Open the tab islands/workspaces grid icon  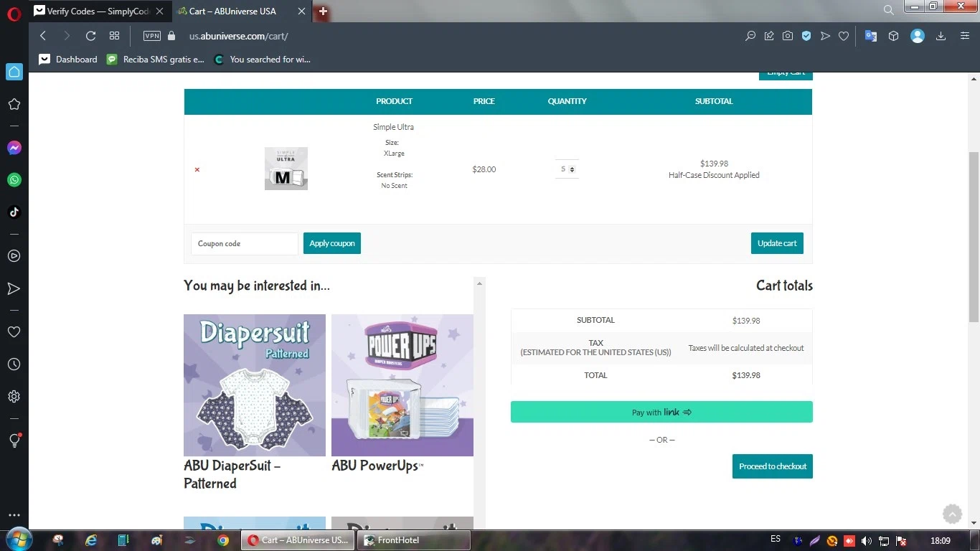point(114,36)
